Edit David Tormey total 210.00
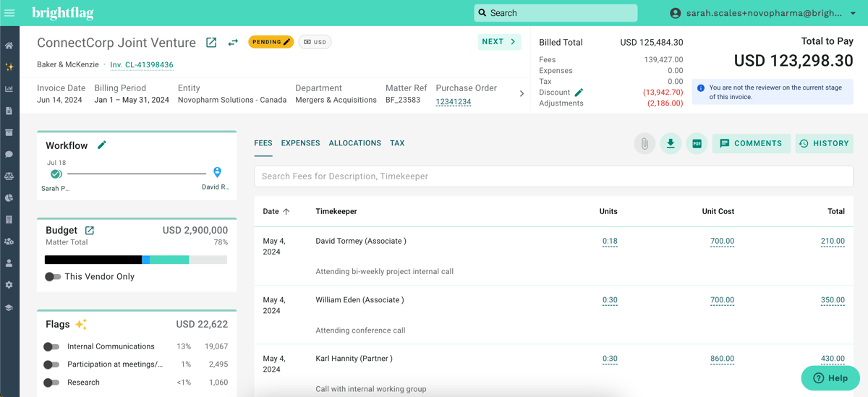Screen dimensions: 868x397 [833, 242]
